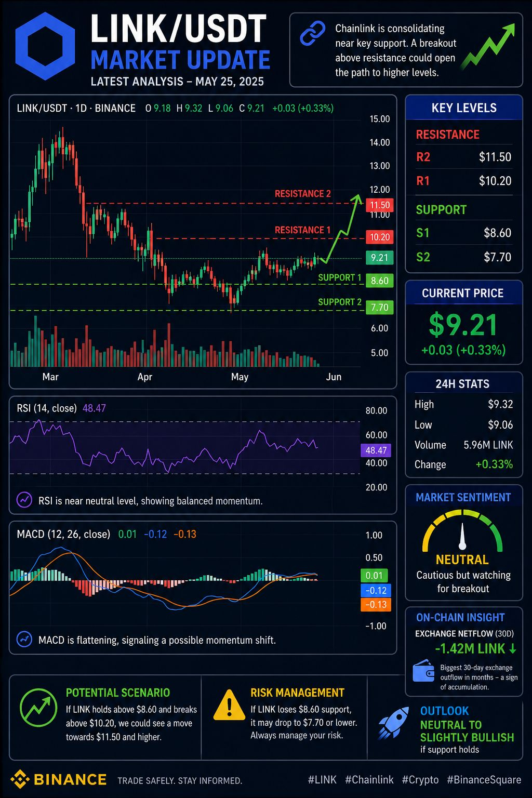Click the ON-CHAIN INSIGHT heading
The image size is (532, 798).
[x=460, y=617]
